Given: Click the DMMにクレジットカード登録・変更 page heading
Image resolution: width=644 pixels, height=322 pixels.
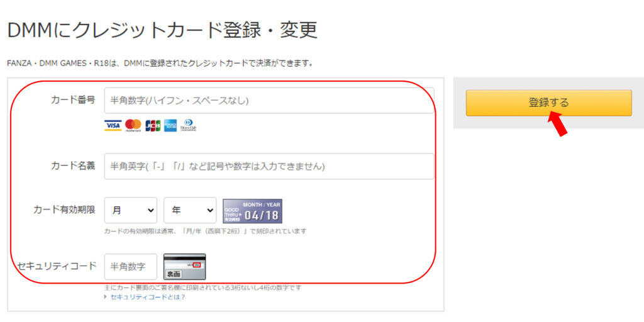Looking at the screenshot, I should 162,30.
